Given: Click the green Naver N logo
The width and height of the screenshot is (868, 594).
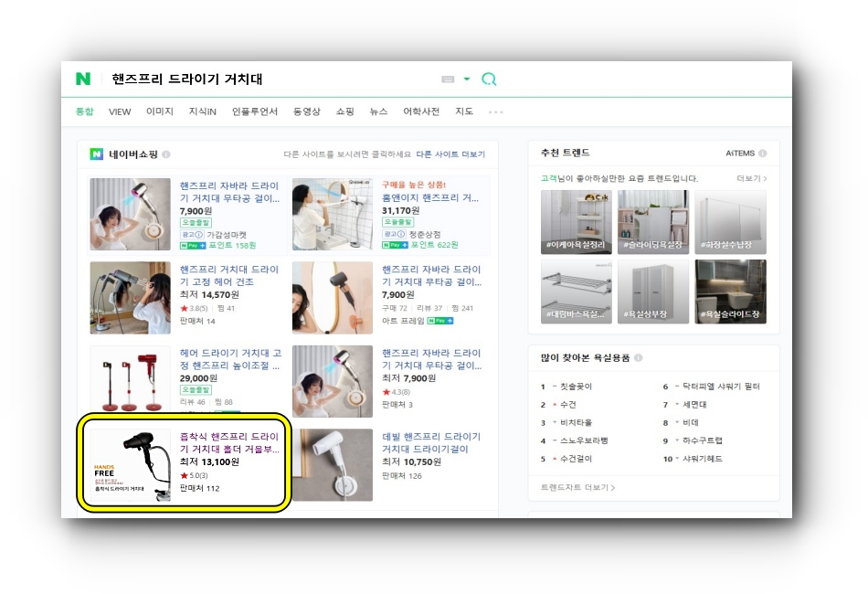Looking at the screenshot, I should [x=83, y=79].
